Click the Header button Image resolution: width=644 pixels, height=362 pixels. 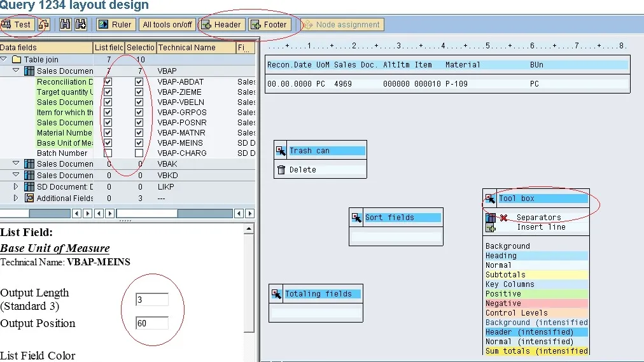[x=222, y=25]
